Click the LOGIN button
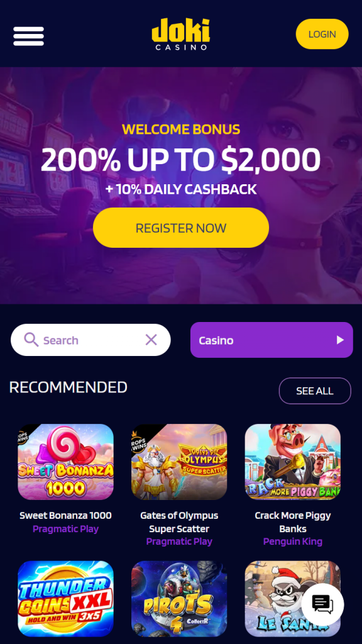The height and width of the screenshot is (644, 362). click(322, 34)
